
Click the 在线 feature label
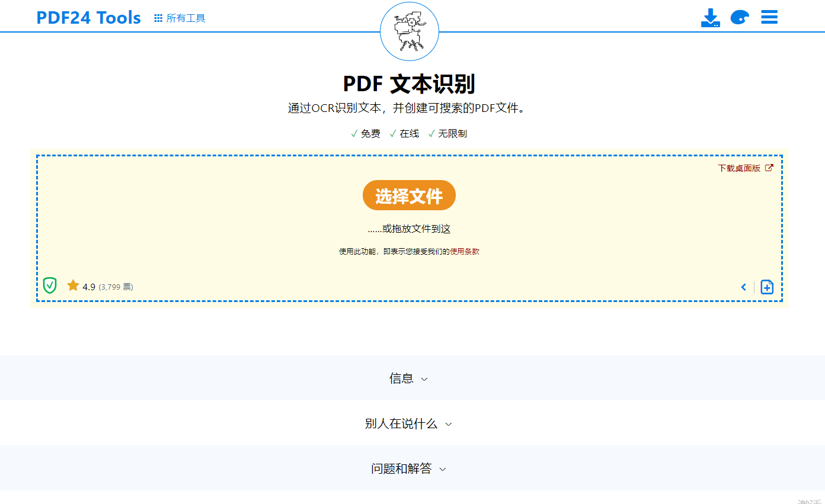pos(409,134)
